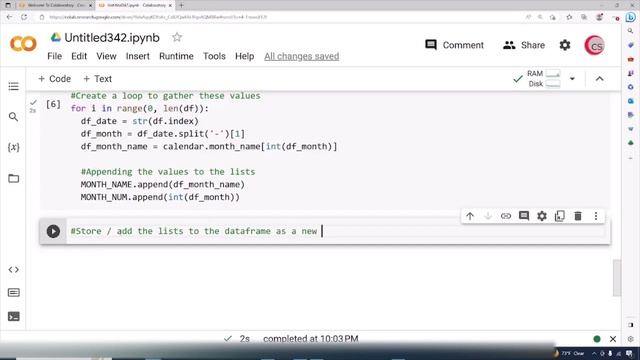Click the executed cell [6] run indicator

(x=53, y=104)
